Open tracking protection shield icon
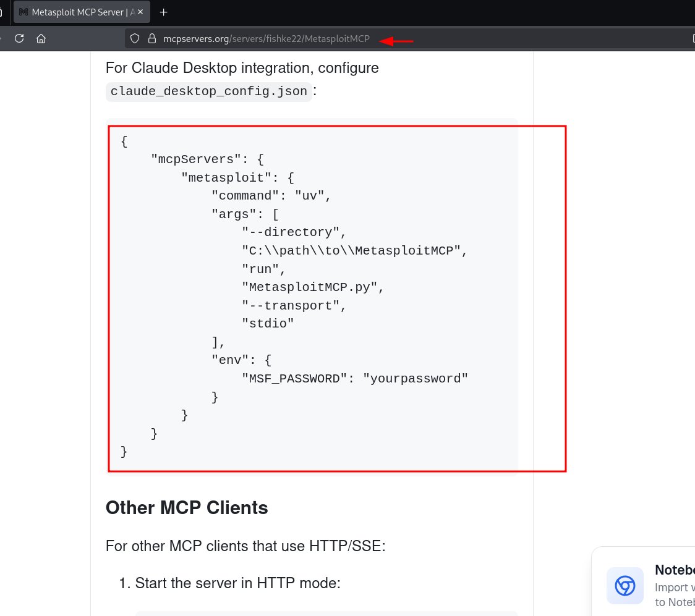This screenshot has width=695, height=616. 135,38
